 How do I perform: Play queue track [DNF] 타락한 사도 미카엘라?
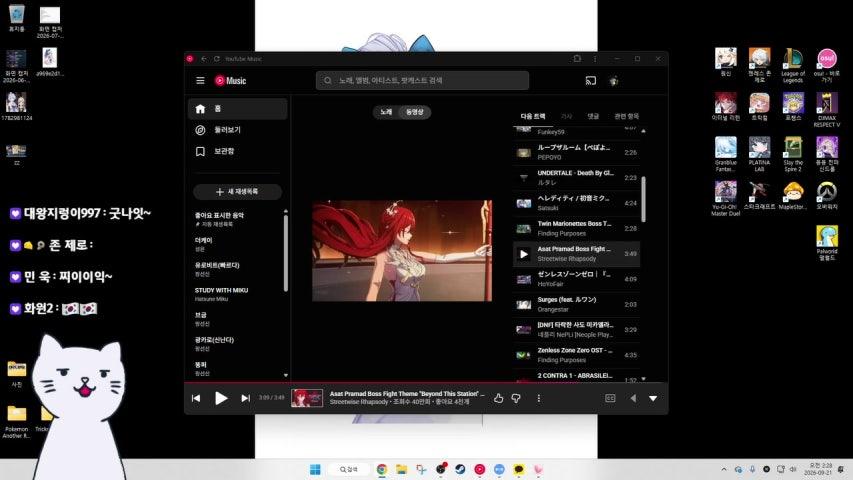click(x=577, y=330)
